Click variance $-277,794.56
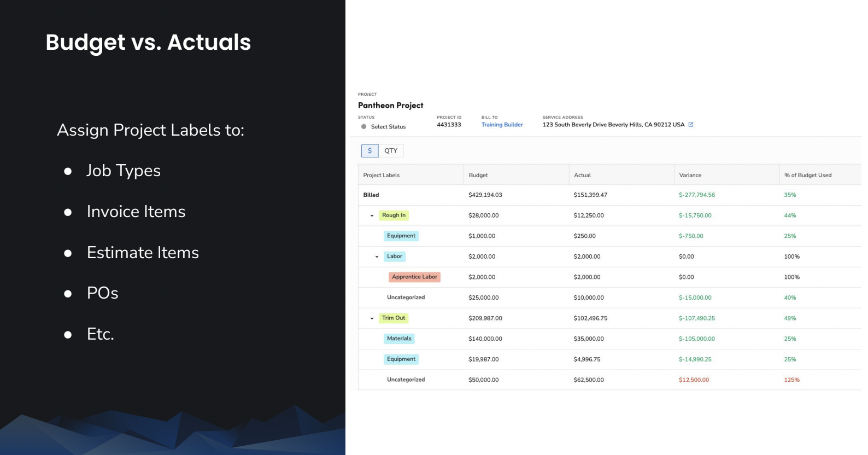Image resolution: width=868 pixels, height=455 pixels. tap(697, 195)
